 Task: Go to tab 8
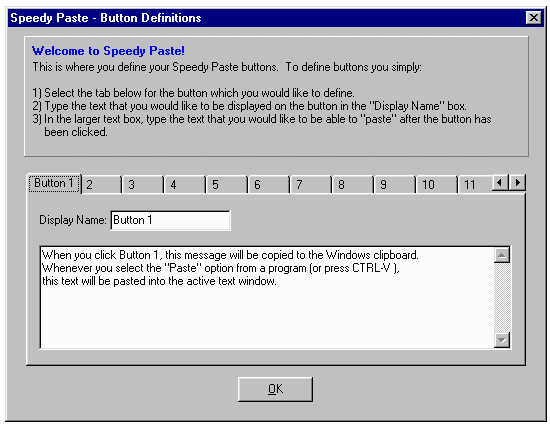[354, 185]
